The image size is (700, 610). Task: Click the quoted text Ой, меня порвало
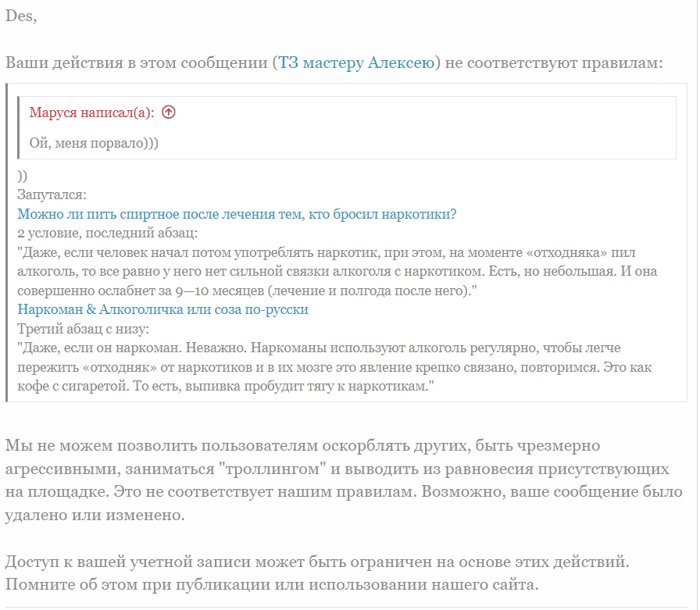coord(94,143)
